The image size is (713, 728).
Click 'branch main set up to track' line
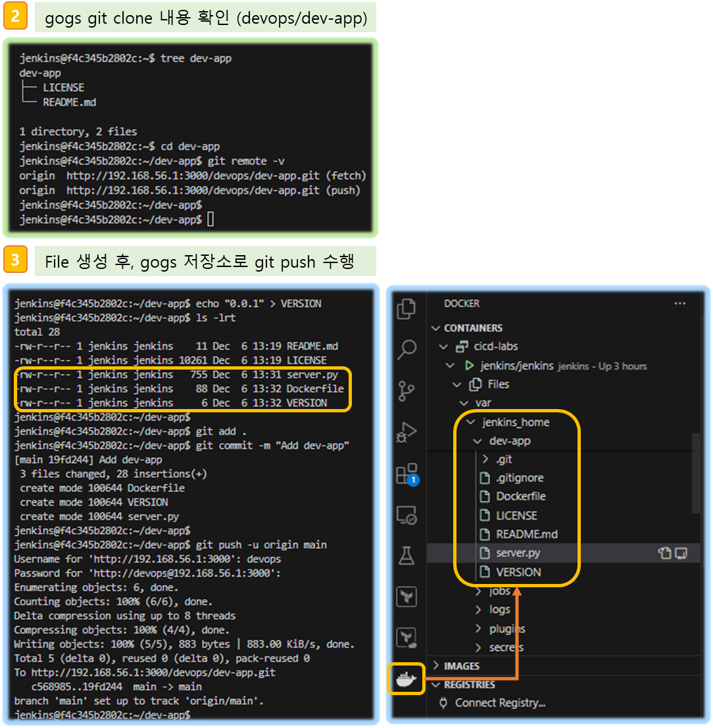(138, 701)
